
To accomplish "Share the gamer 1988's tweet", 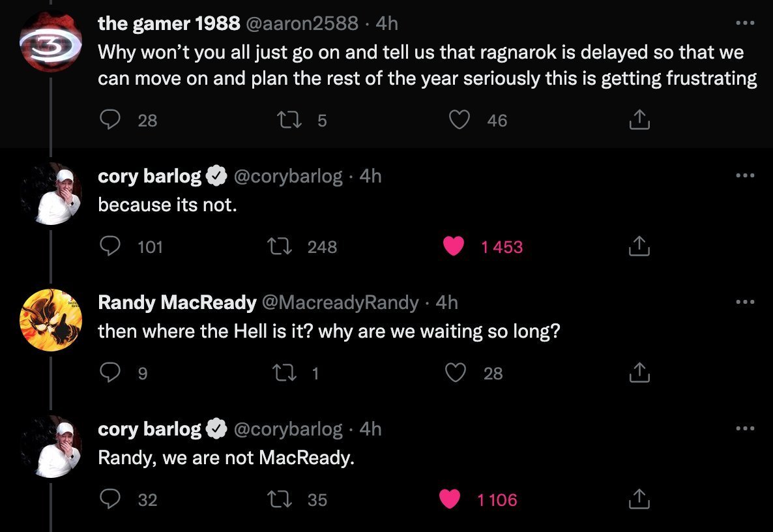I will pyautogui.click(x=639, y=119).
